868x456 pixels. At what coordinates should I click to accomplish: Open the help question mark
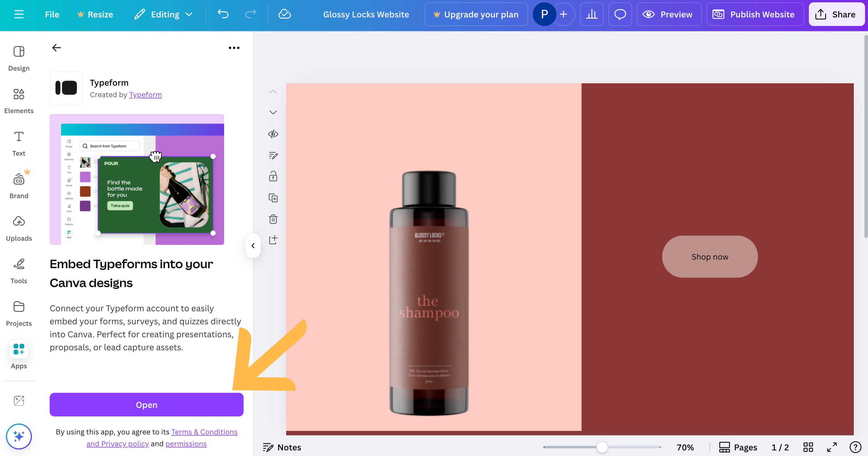pos(855,447)
